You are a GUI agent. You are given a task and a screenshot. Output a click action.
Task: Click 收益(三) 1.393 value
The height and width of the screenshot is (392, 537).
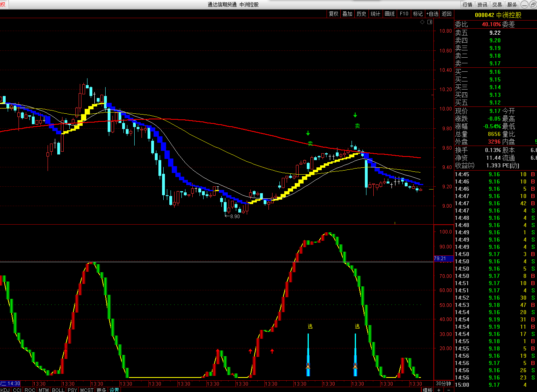pyautogui.click(x=493, y=165)
